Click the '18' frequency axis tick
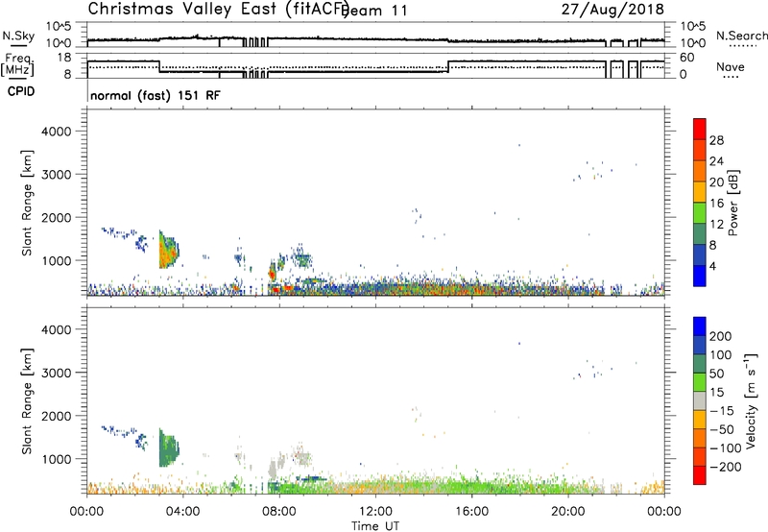This screenshot has width=768, height=532. 64,58
